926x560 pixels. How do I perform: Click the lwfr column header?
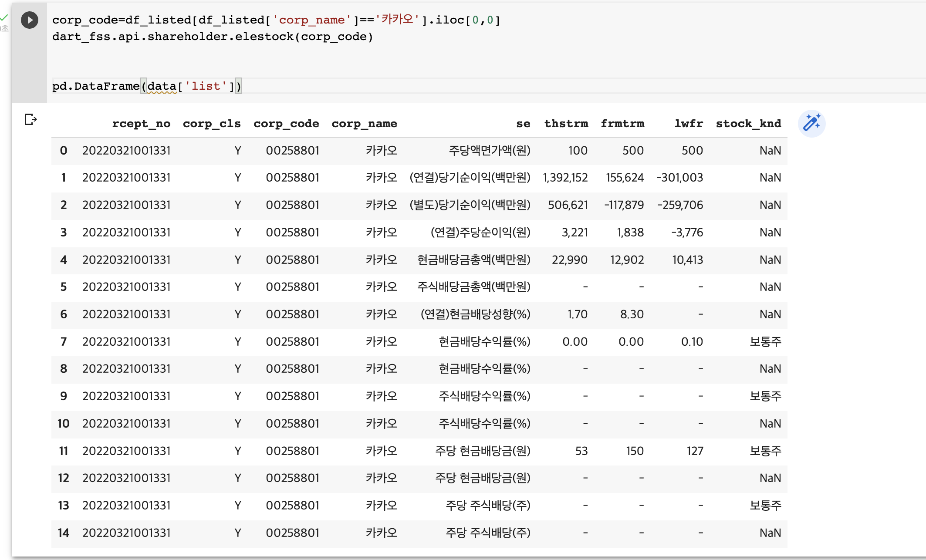(x=689, y=124)
